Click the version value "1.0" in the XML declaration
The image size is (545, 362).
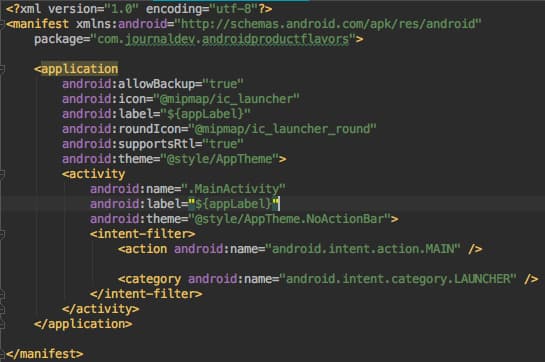[122, 9]
